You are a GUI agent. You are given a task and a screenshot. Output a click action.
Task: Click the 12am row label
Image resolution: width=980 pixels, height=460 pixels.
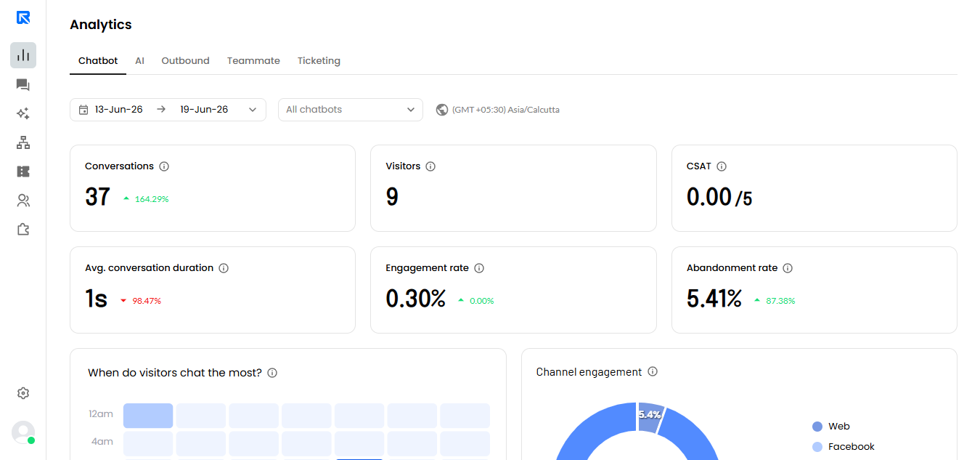coord(101,414)
